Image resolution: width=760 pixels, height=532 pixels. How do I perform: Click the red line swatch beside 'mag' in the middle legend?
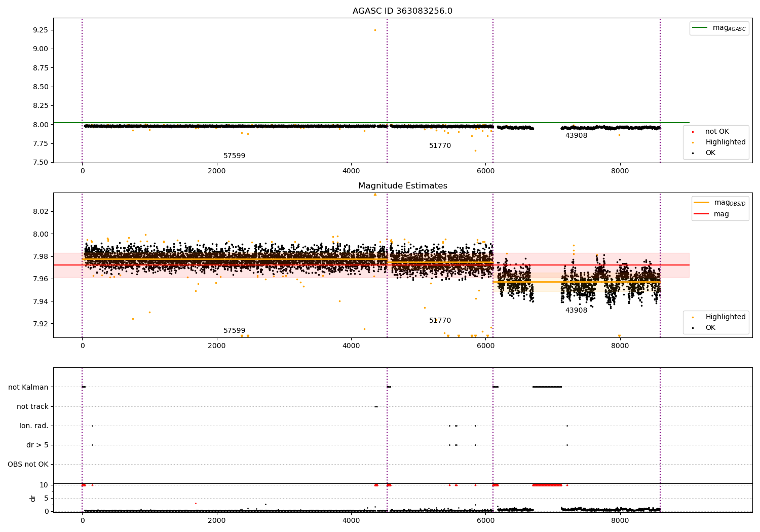pos(701,214)
